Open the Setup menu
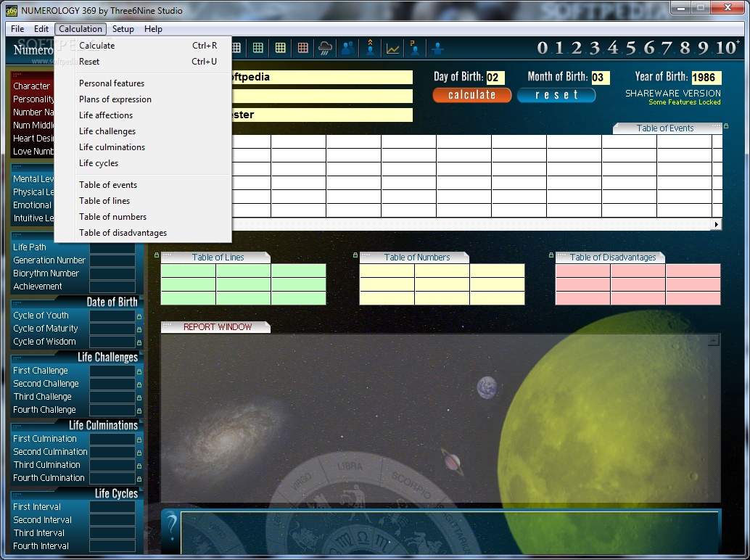 pyautogui.click(x=123, y=29)
